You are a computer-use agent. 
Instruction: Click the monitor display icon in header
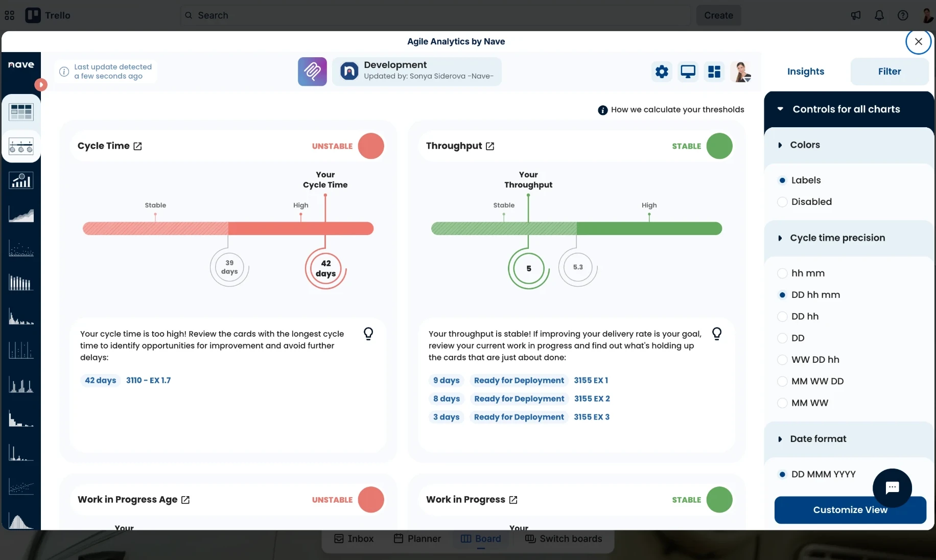(x=688, y=72)
